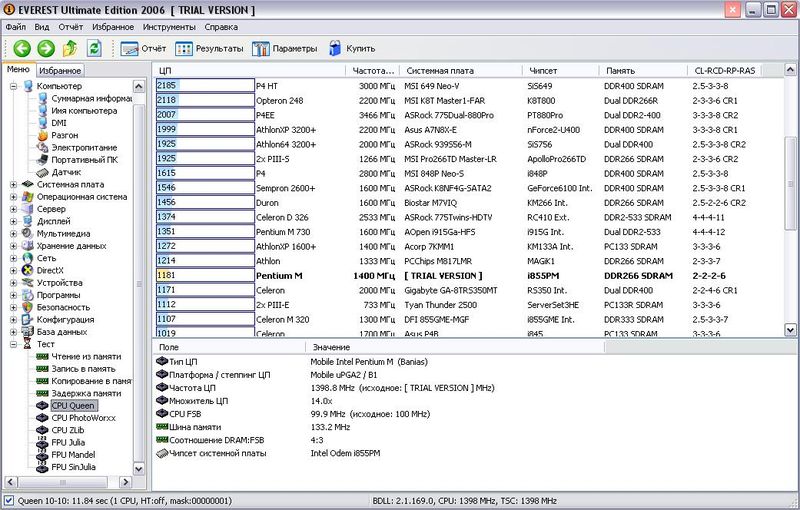This screenshot has height=510, width=800.
Task: Sort by the Память column header
Action: [643, 70]
